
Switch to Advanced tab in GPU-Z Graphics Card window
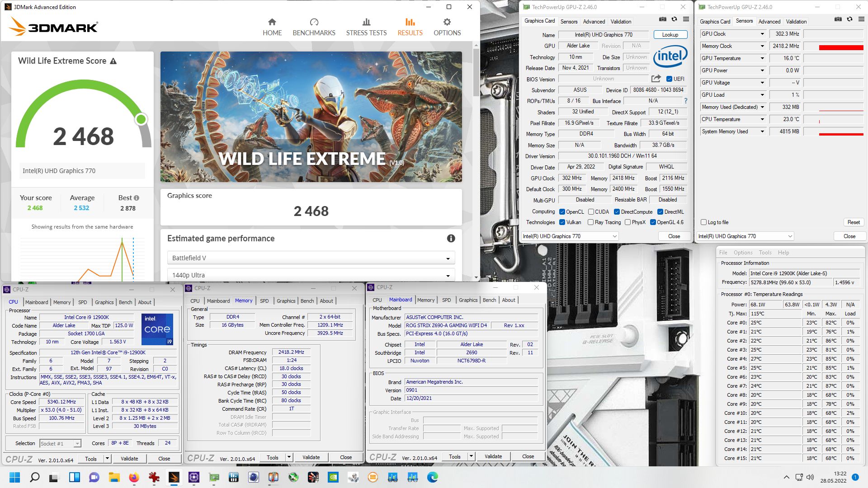tap(594, 22)
